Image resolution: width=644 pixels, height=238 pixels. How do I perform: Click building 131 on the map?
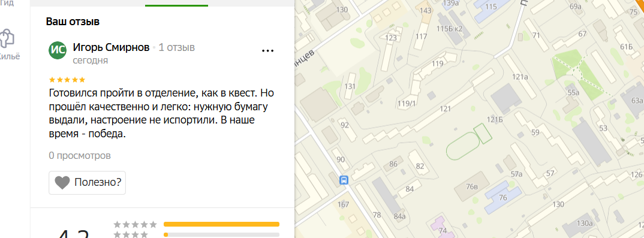[350, 86]
